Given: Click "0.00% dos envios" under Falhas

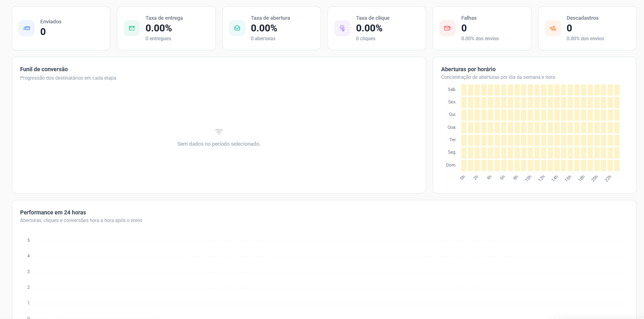Looking at the screenshot, I should point(480,39).
